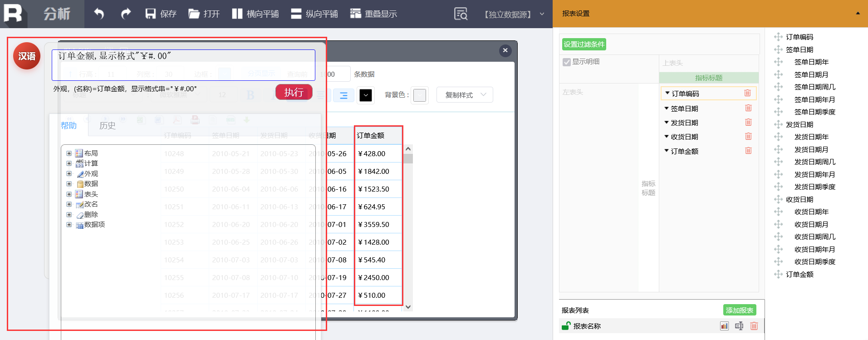Image resolution: width=868 pixels, height=340 pixels.
Task: Delete the 报表名称 report
Action: [754, 326]
